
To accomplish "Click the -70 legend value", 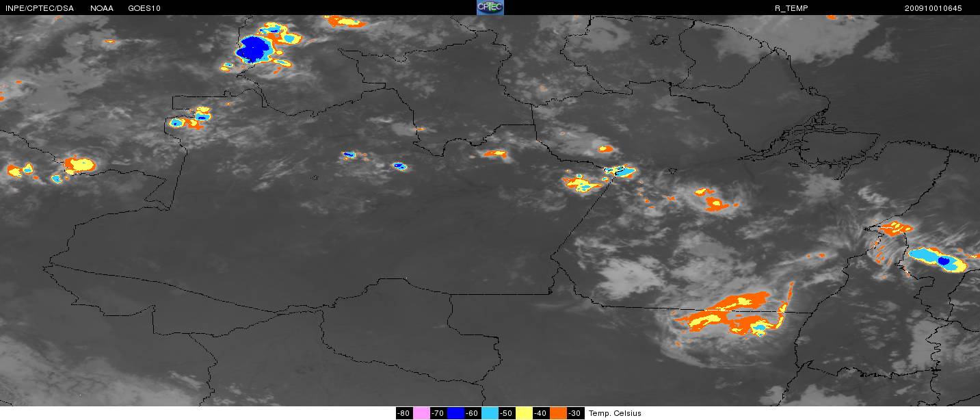I will tap(438, 413).
